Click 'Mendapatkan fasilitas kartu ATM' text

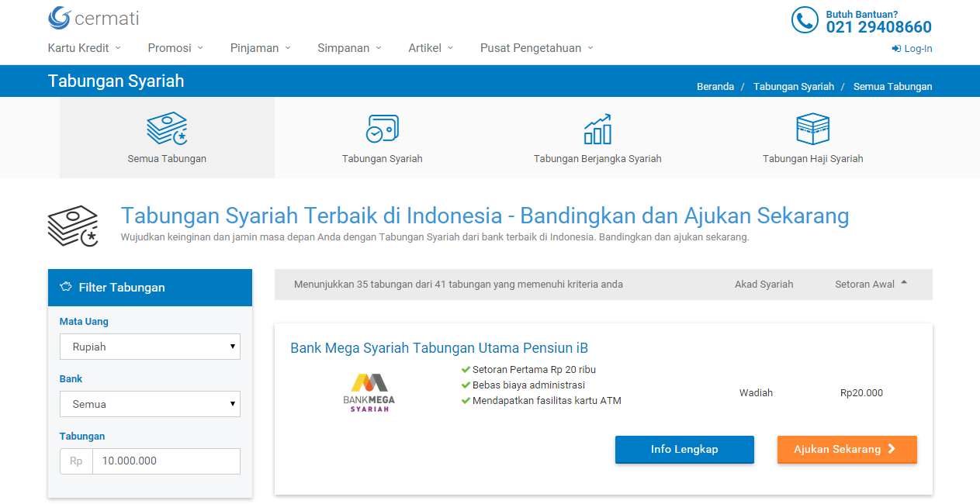coord(547,401)
